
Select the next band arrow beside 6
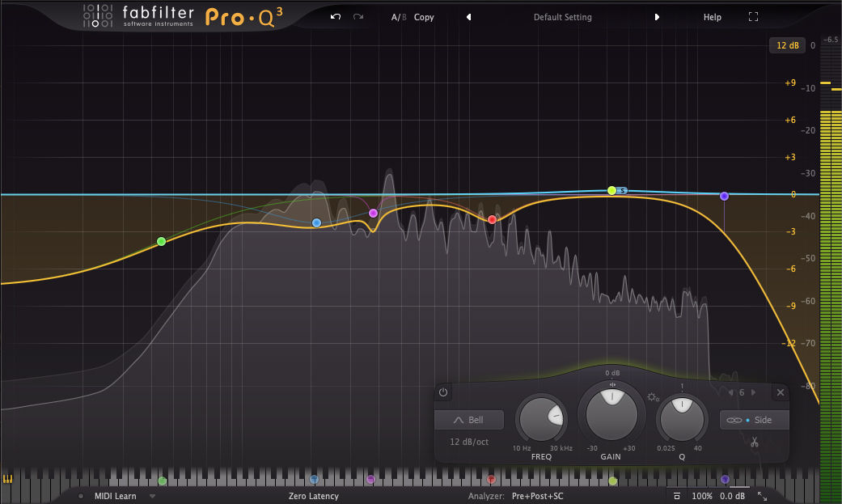point(753,392)
